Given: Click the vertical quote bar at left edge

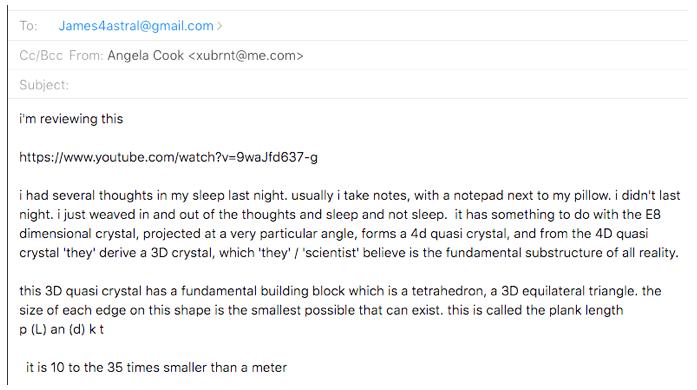Looking at the screenshot, I should [8, 196].
